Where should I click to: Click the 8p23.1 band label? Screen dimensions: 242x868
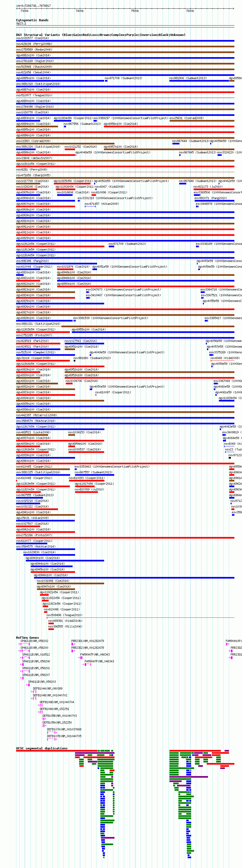pyautogui.click(x=21, y=24)
